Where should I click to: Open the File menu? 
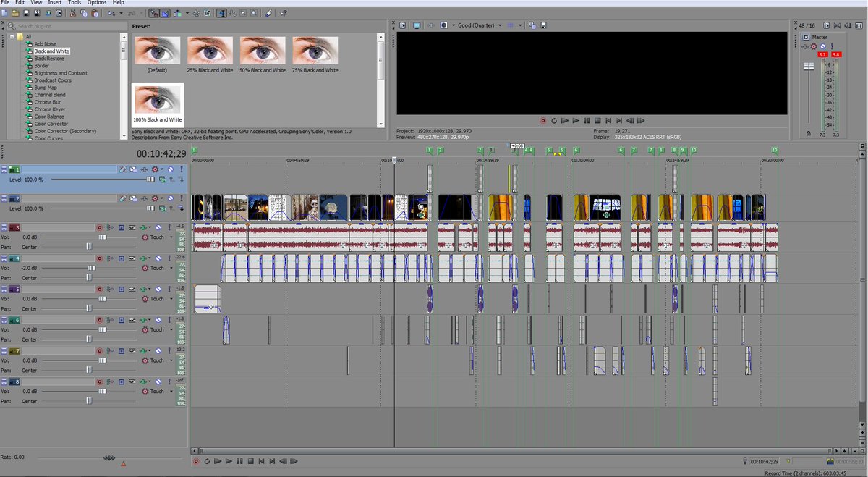click(x=5, y=3)
